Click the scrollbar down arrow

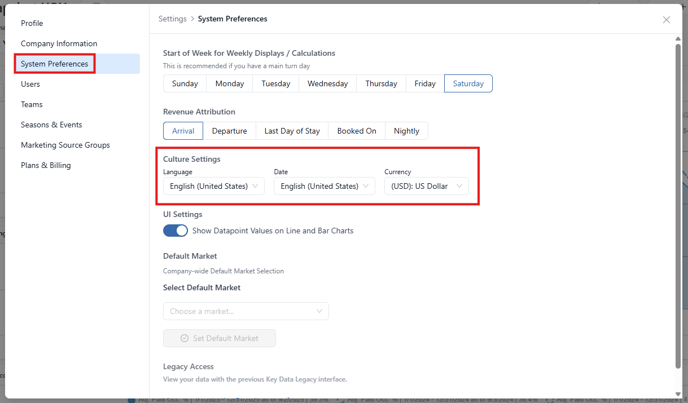[678, 394]
